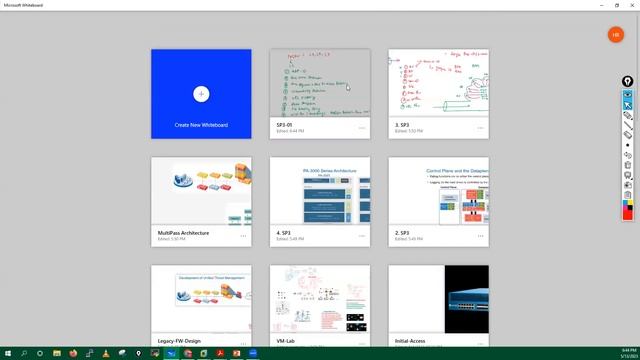
Task: Click the undo icon in annotation toolbar
Action: coord(627,155)
